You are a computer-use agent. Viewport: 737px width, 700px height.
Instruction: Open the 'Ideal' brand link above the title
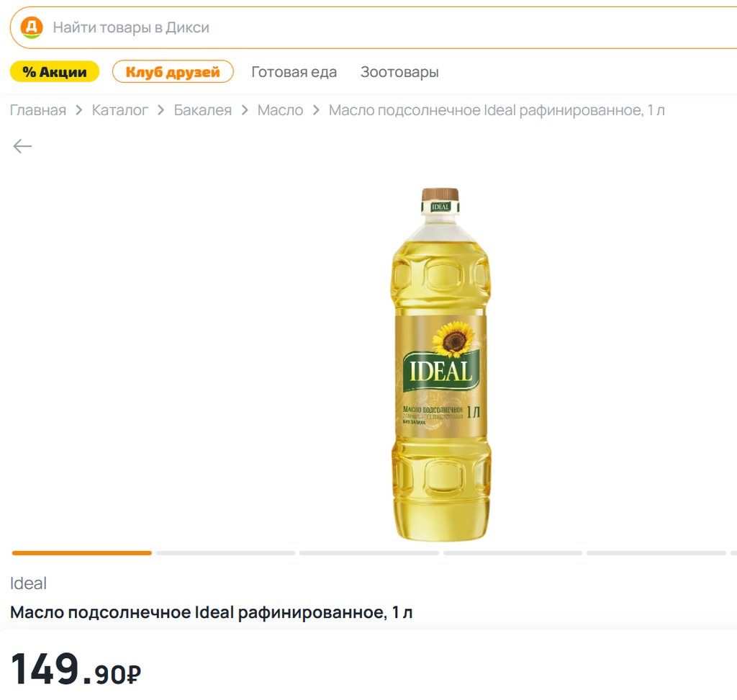tap(28, 583)
